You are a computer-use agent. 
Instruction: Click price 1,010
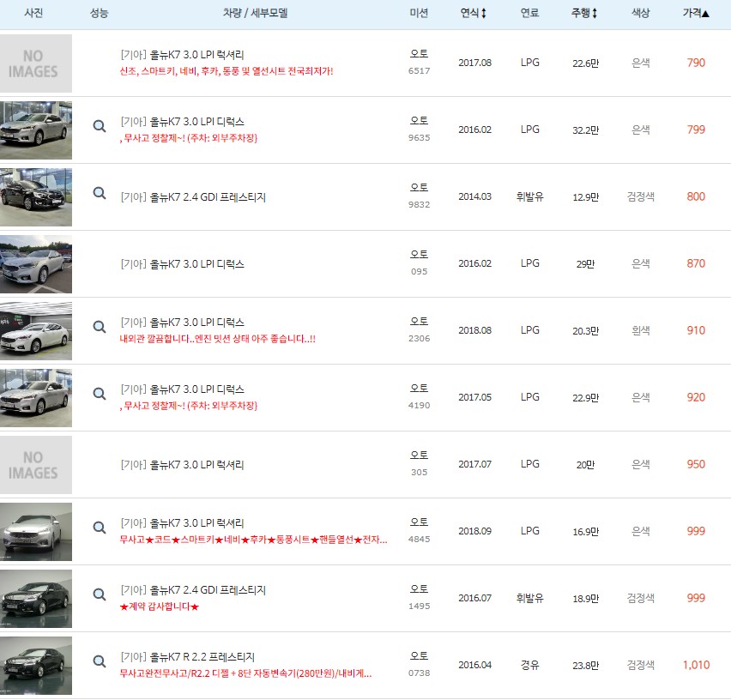[696, 665]
